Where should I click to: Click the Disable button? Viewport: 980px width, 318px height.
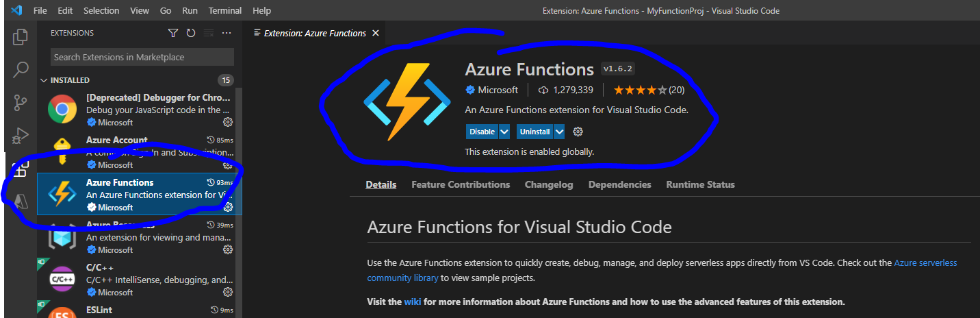(482, 132)
